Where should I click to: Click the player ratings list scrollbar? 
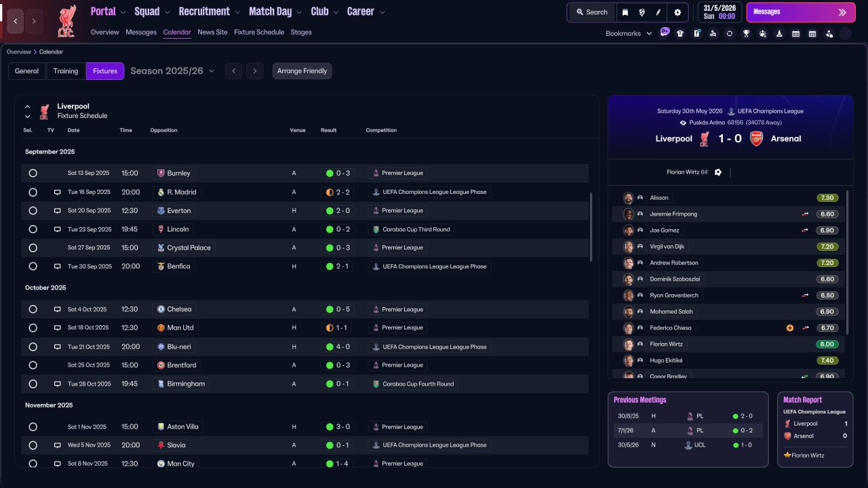pyautogui.click(x=848, y=262)
